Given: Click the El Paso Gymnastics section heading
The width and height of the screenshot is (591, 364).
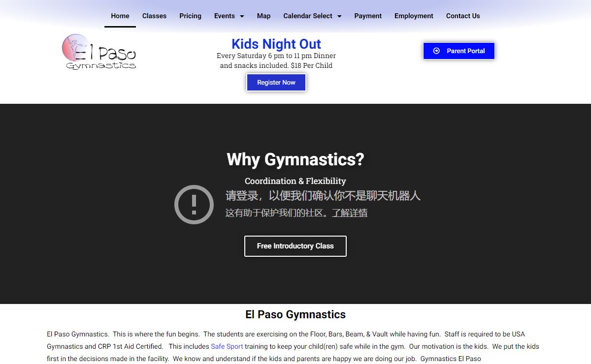Looking at the screenshot, I should (295, 314).
